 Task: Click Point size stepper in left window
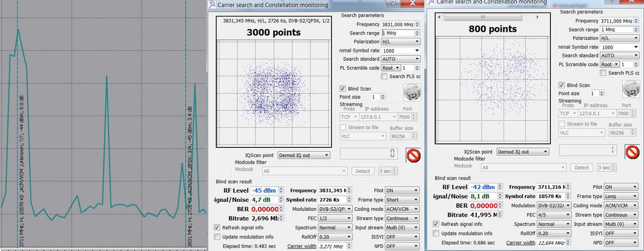[x=384, y=97]
